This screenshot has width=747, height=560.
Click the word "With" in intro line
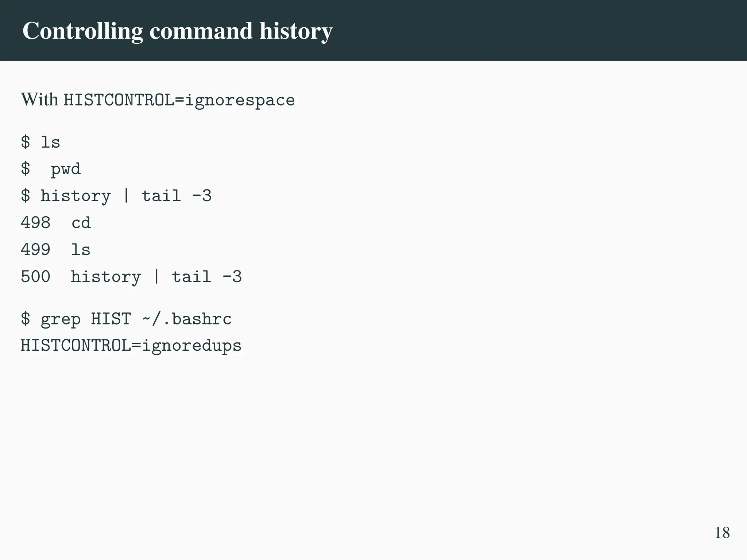[x=39, y=100]
